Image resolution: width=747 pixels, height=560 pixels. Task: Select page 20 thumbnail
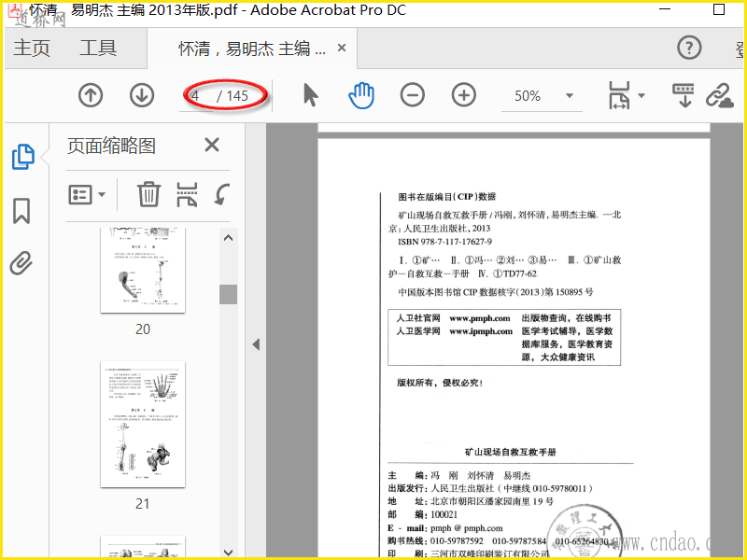tap(143, 270)
